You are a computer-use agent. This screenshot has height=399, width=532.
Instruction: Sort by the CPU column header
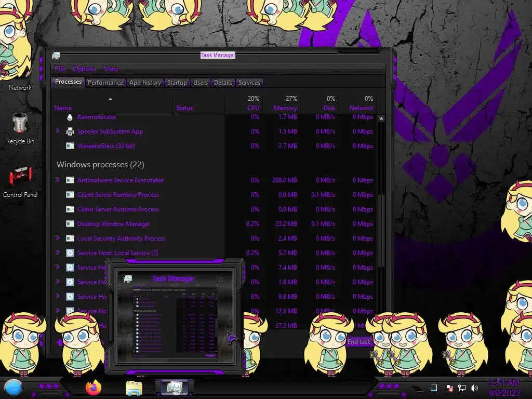click(x=244, y=103)
